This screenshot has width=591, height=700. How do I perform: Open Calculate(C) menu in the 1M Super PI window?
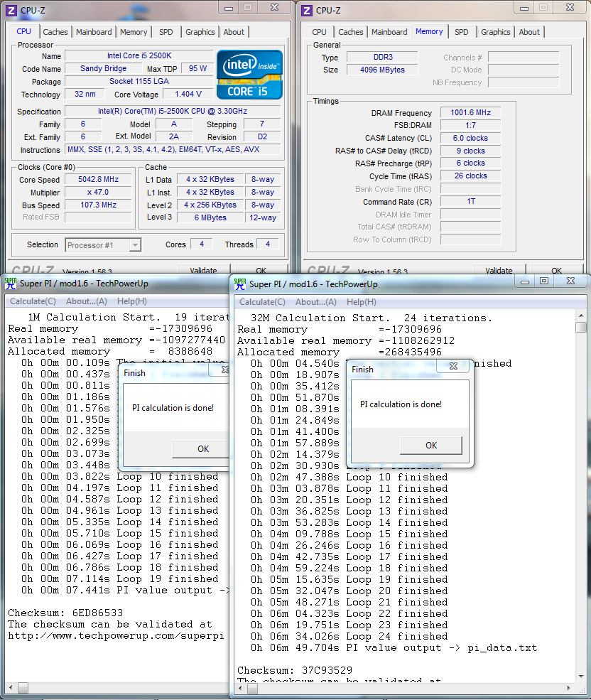pyautogui.click(x=33, y=301)
